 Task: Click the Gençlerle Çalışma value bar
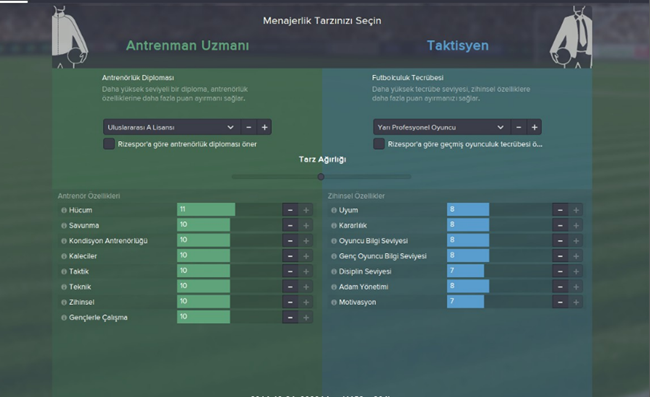coord(204,317)
